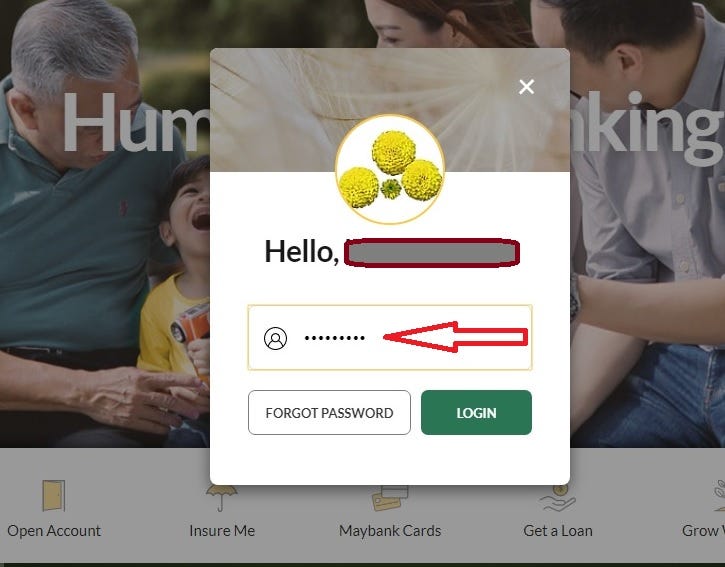Open the Maybank Cards text link
Screen dimensions: 725x567
390,530
